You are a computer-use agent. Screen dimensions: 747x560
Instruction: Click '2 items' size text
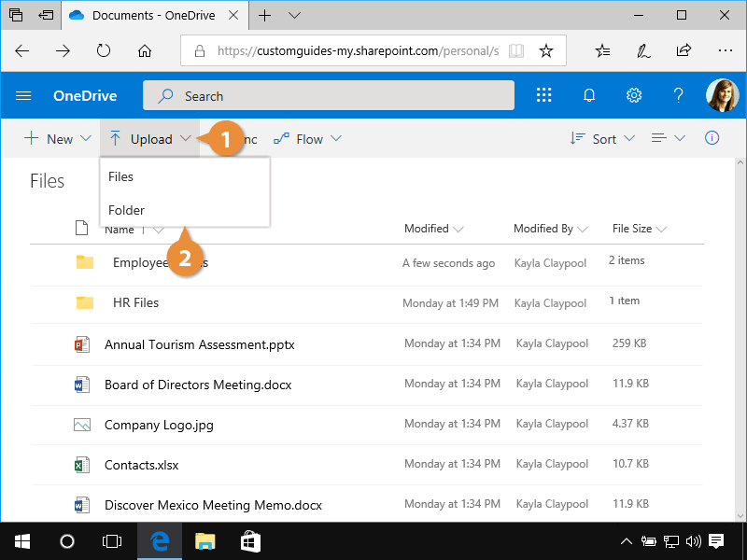(626, 260)
